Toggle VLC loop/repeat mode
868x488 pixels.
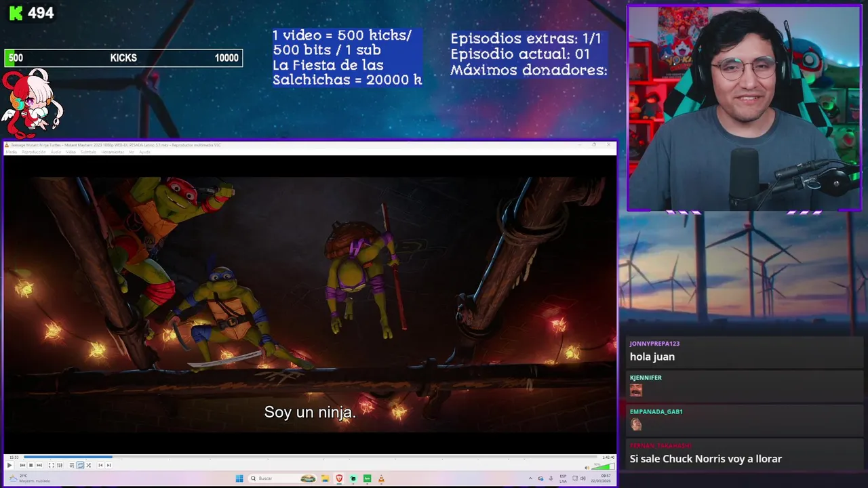pos(80,465)
